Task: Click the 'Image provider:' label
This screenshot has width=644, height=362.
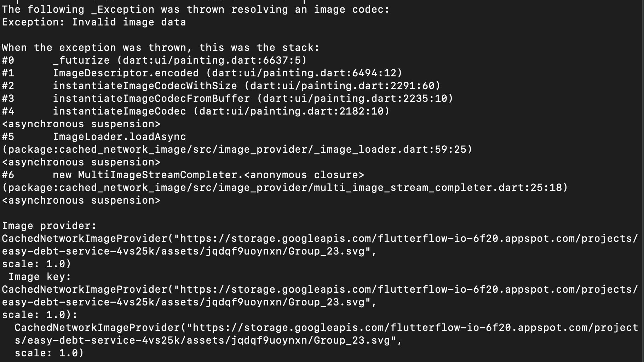Action: pyautogui.click(x=49, y=226)
